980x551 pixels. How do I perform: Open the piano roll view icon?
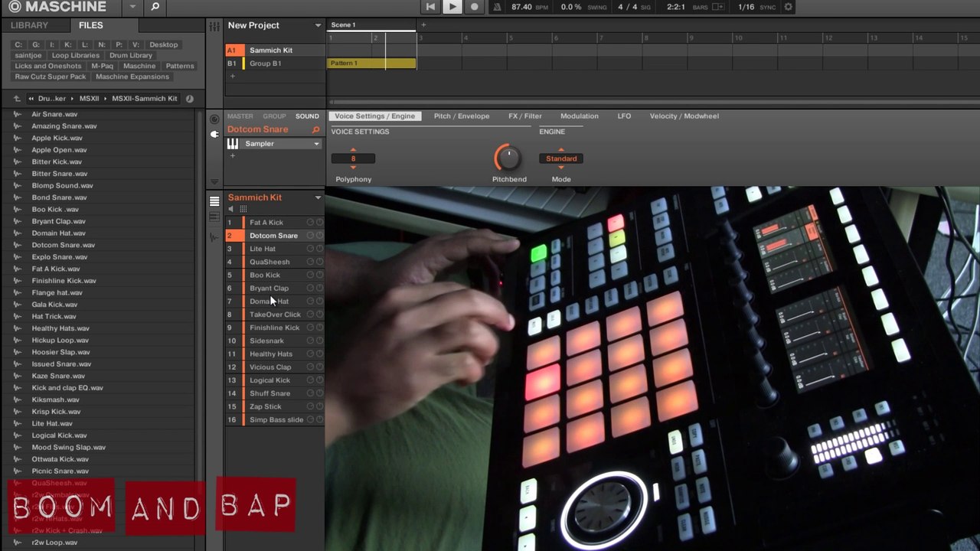coord(214,218)
